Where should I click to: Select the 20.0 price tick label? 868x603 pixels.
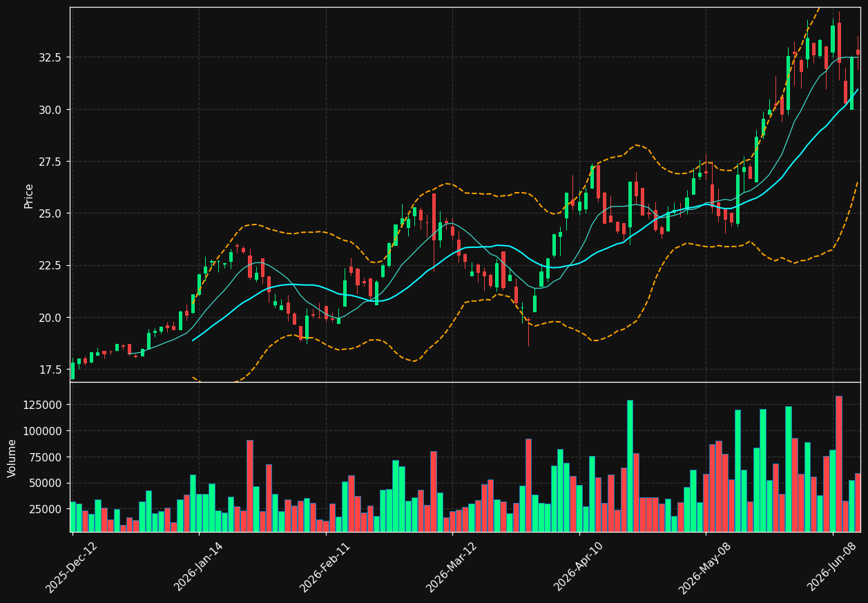click(x=50, y=318)
